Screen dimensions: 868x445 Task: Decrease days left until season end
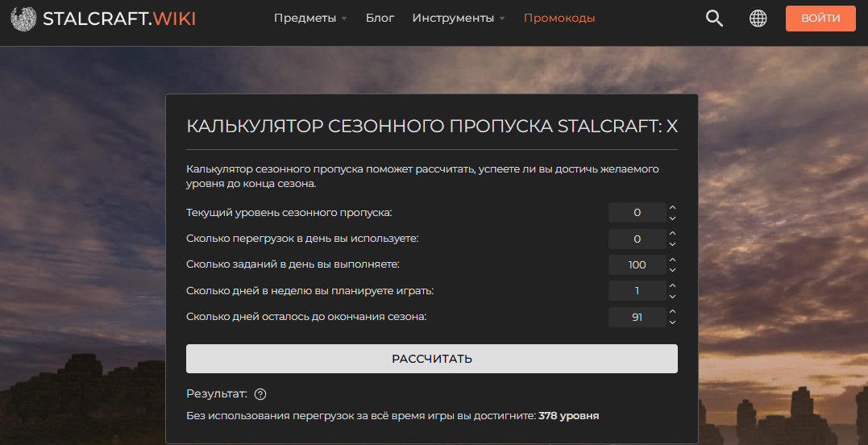(x=672, y=322)
